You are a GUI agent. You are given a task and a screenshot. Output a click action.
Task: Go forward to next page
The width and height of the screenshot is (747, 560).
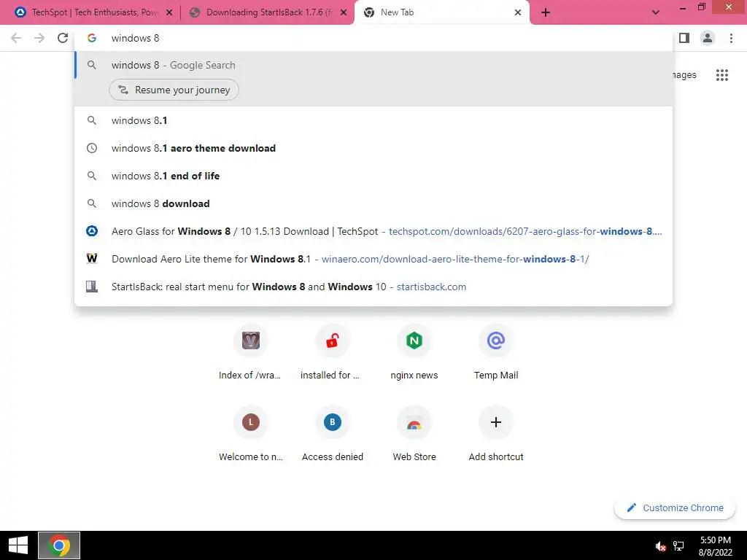click(39, 38)
